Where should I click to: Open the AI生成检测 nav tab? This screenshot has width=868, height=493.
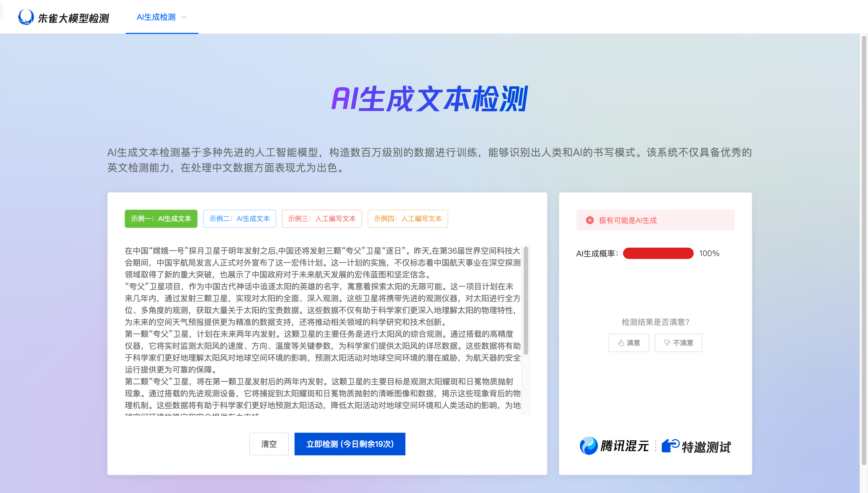(x=156, y=17)
